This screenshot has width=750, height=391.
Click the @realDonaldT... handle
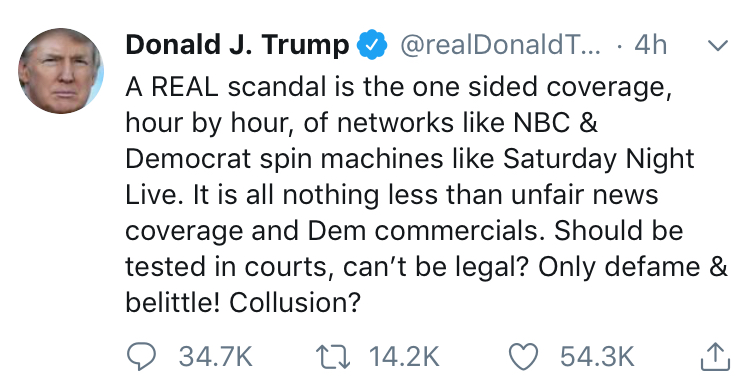point(500,45)
